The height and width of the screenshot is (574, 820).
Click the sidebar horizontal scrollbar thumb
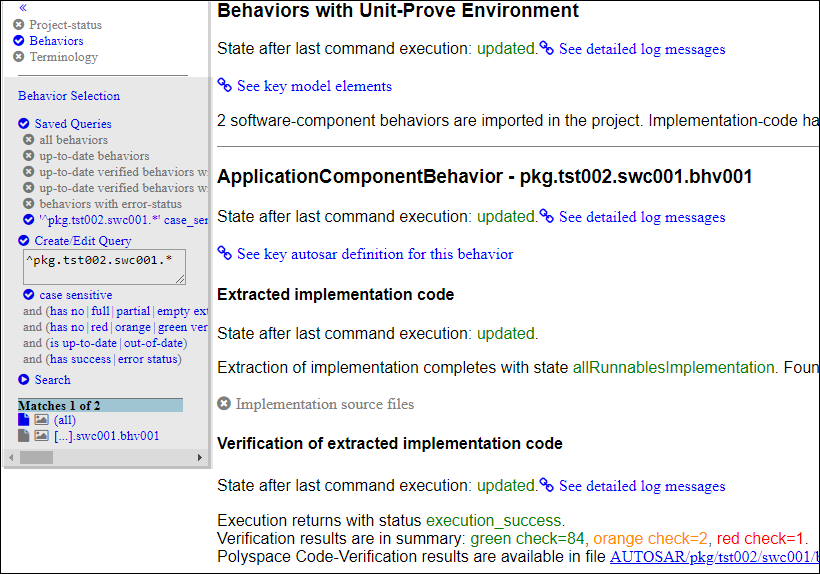point(36,457)
